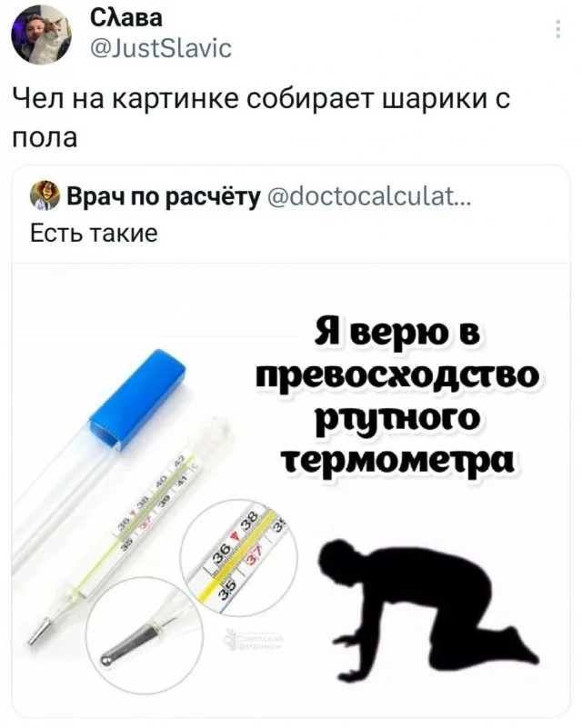Click the watermark logo in the image
The width and height of the screenshot is (582, 728).
(x=254, y=641)
